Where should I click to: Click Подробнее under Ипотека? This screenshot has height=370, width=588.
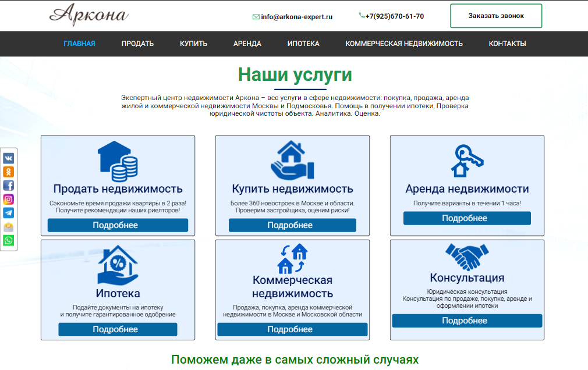point(118,329)
